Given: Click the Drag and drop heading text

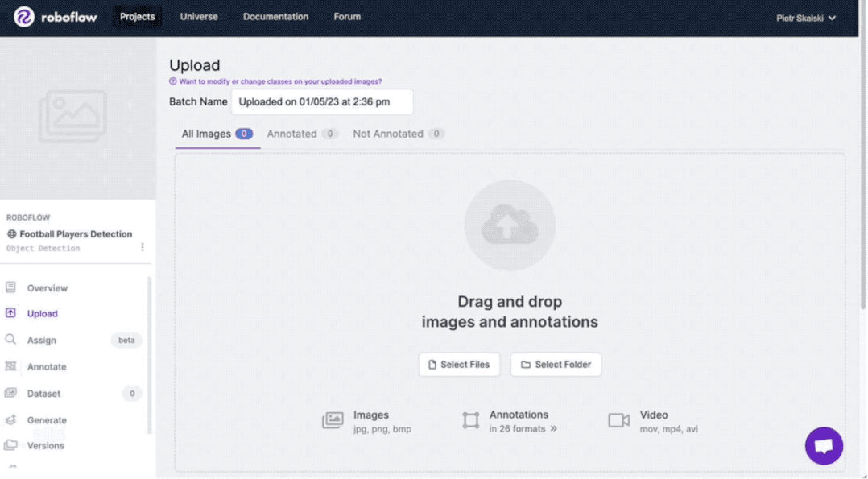Looking at the screenshot, I should [509, 312].
